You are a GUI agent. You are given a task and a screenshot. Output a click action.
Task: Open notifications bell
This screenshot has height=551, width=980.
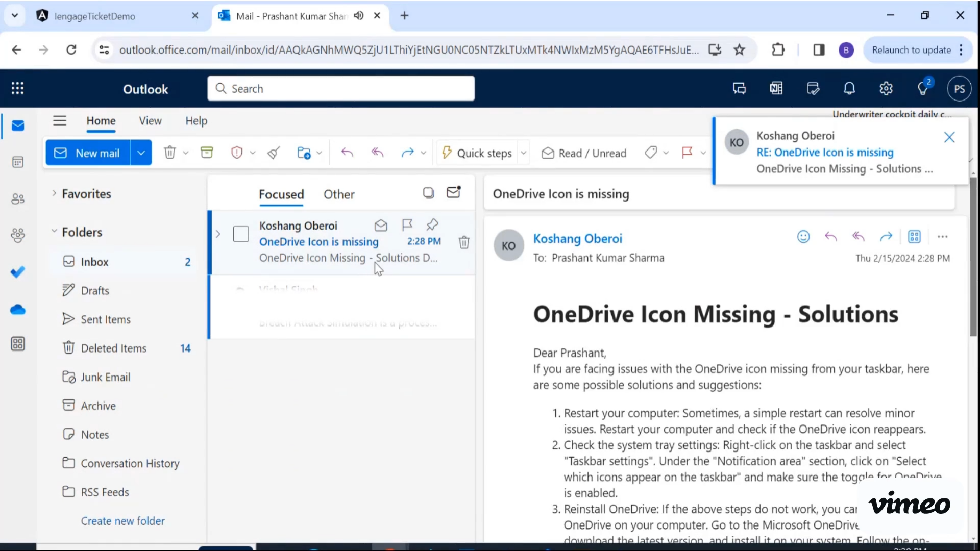[x=849, y=88]
